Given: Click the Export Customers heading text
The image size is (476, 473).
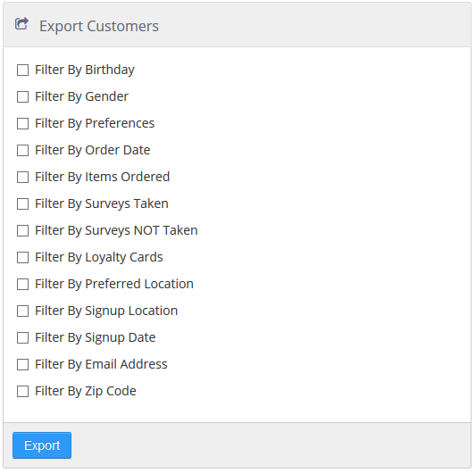Looking at the screenshot, I should [99, 26].
